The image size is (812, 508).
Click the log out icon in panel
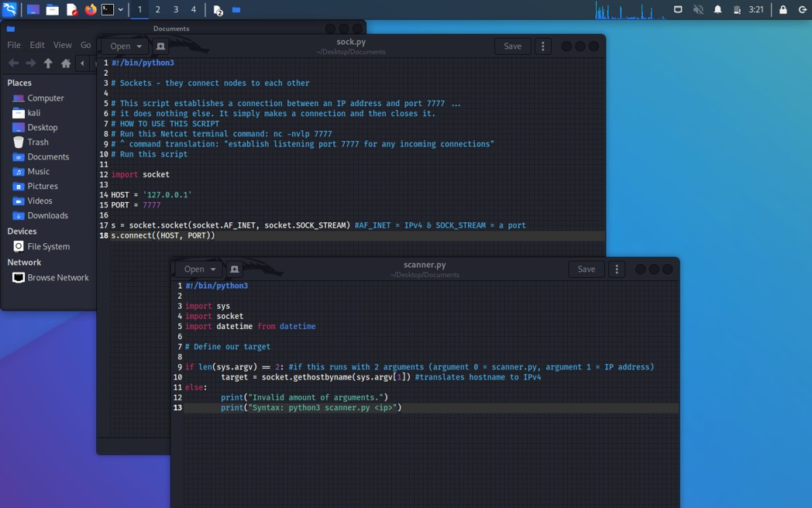802,9
